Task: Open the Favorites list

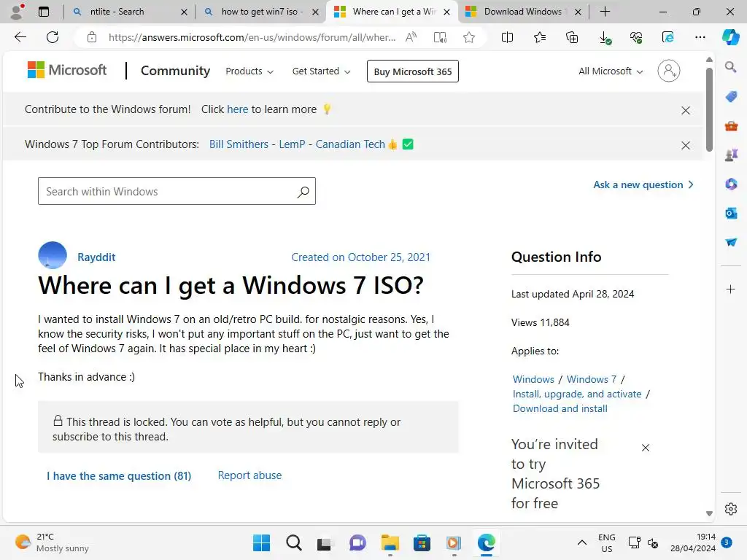Action: point(540,37)
